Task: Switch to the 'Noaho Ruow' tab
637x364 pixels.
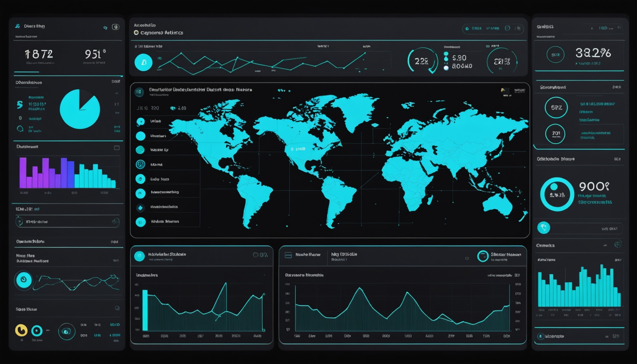Action: 308,255
